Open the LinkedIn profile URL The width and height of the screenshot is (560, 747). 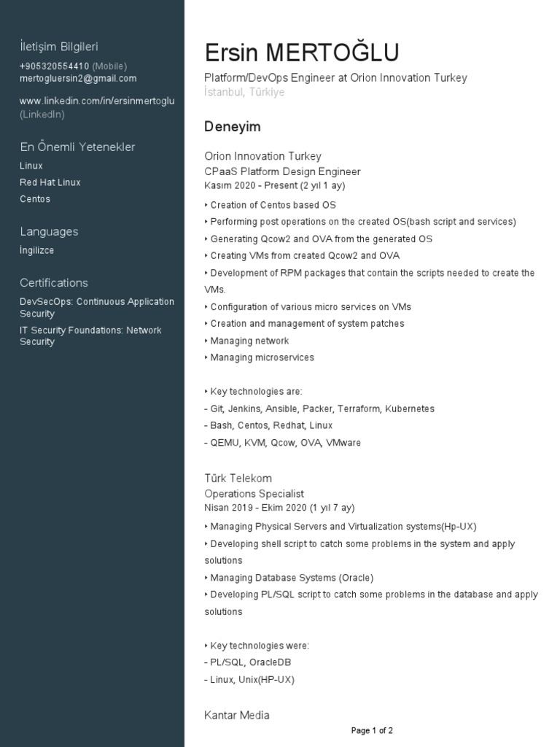click(97, 101)
